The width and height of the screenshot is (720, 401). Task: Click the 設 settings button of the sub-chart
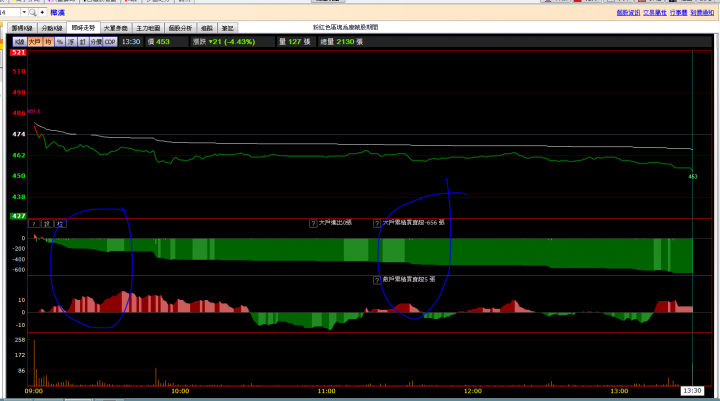(x=47, y=224)
